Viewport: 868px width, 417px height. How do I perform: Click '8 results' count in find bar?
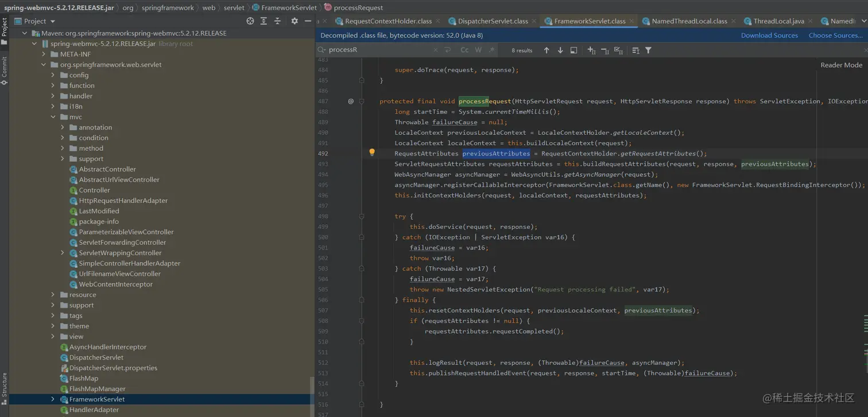(x=522, y=50)
